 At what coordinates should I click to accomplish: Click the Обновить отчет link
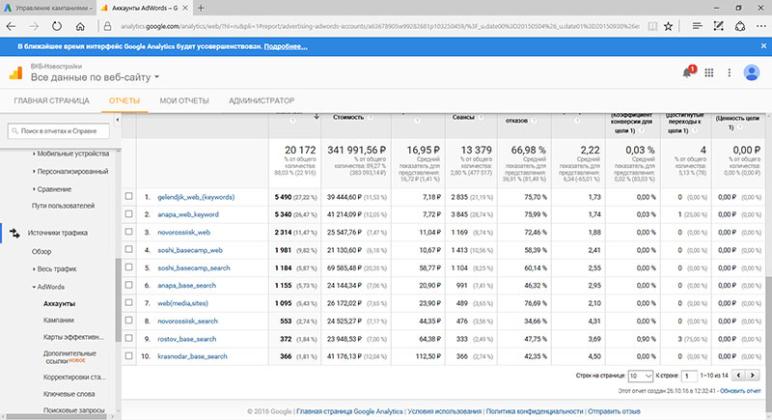(x=740, y=391)
